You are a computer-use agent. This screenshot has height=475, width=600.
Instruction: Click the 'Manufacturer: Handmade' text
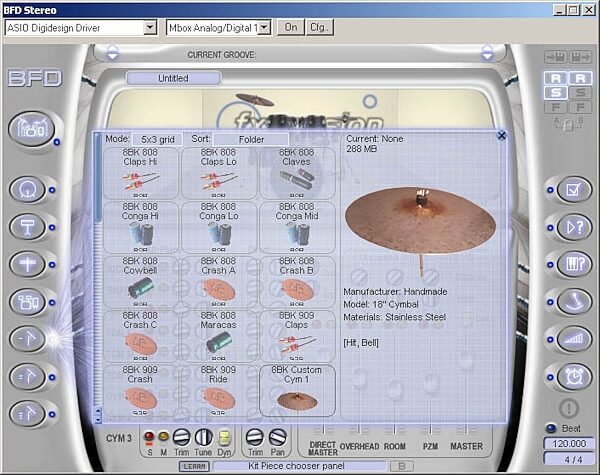[395, 292]
